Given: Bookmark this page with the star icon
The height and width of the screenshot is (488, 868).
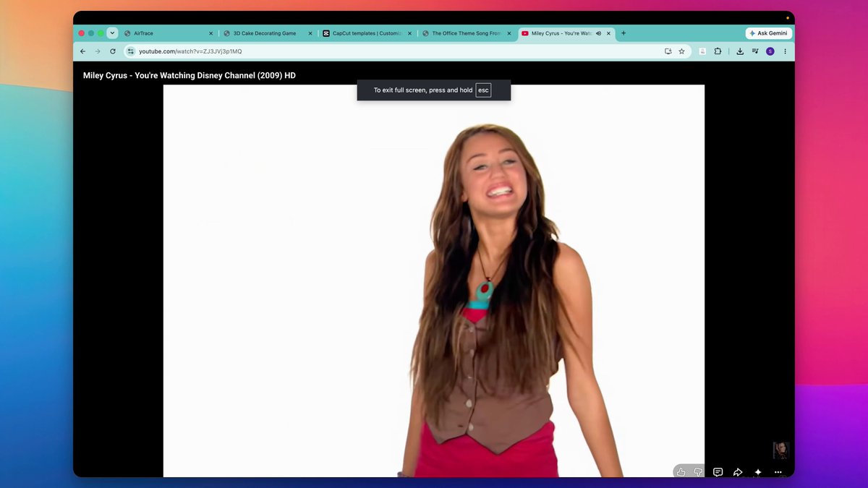Looking at the screenshot, I should (681, 51).
